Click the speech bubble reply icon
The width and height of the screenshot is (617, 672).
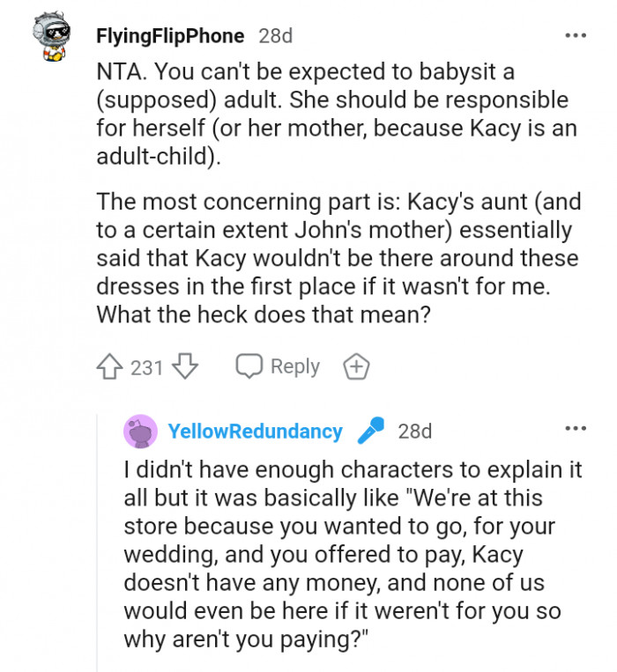point(249,366)
